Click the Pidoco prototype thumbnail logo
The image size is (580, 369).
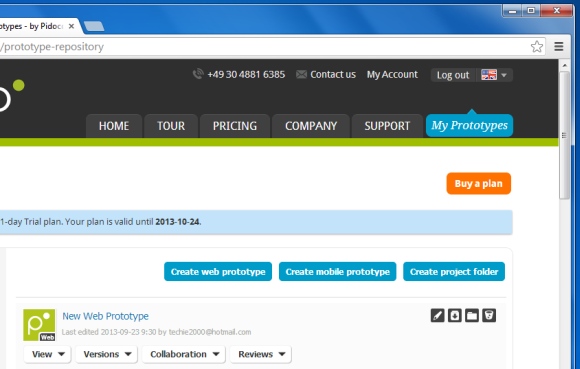point(39,325)
